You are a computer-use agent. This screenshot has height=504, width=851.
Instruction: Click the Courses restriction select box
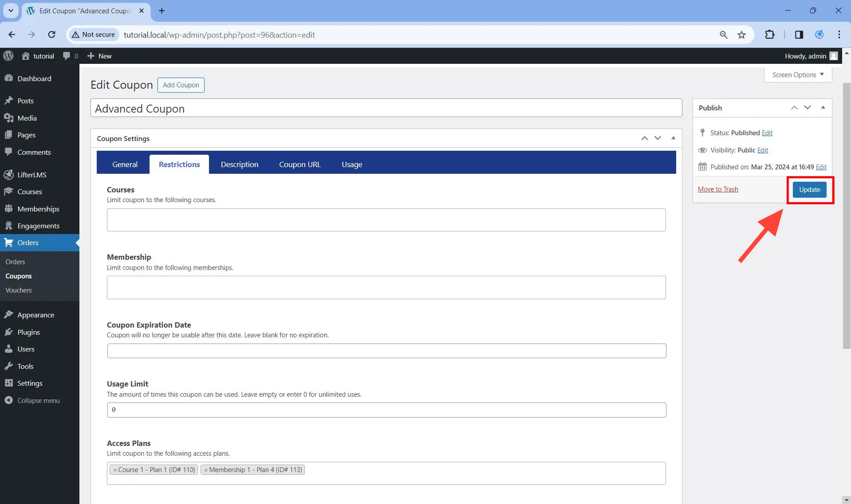386,220
